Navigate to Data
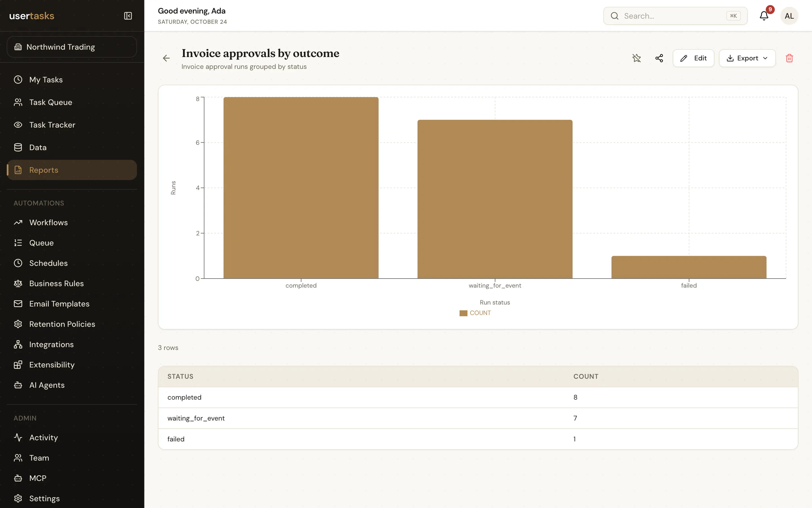Image resolution: width=812 pixels, height=508 pixels. click(72, 147)
